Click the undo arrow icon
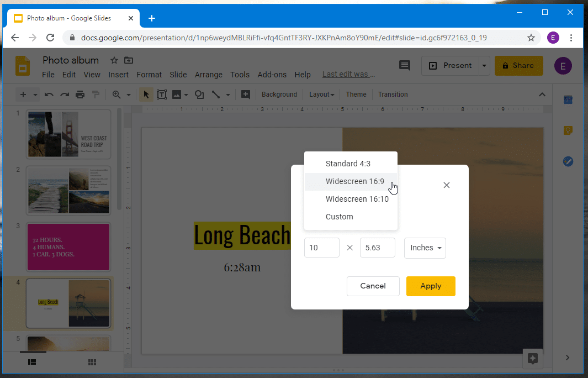Viewport: 588px width, 378px height. (x=49, y=95)
